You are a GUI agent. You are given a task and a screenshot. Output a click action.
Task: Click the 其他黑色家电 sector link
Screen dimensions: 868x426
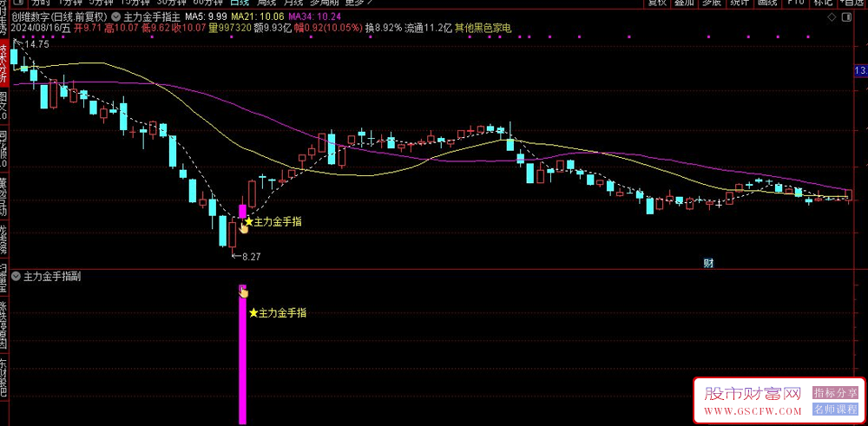[483, 28]
